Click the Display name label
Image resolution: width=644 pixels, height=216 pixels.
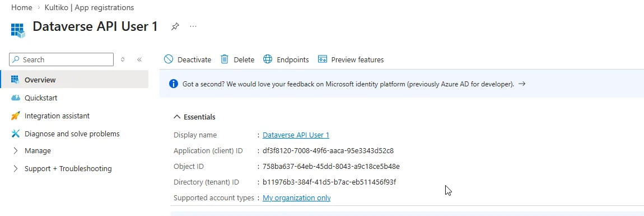(195, 135)
